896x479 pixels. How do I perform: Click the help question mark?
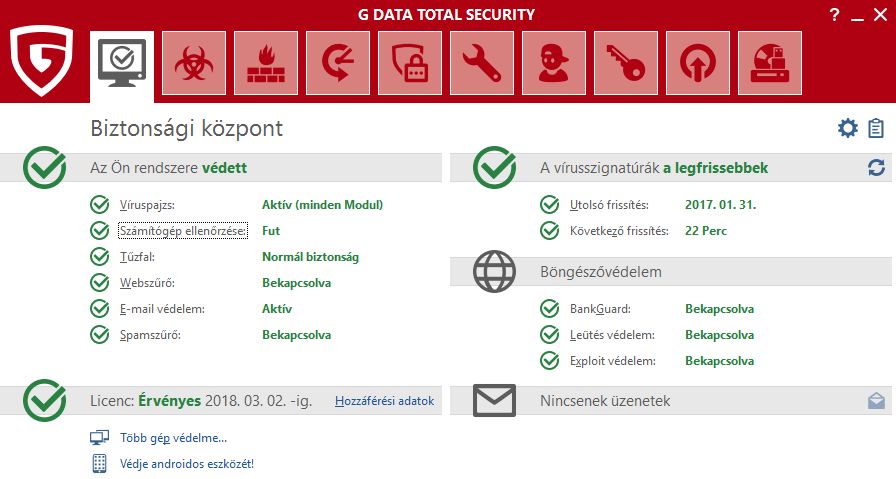pyautogui.click(x=834, y=15)
